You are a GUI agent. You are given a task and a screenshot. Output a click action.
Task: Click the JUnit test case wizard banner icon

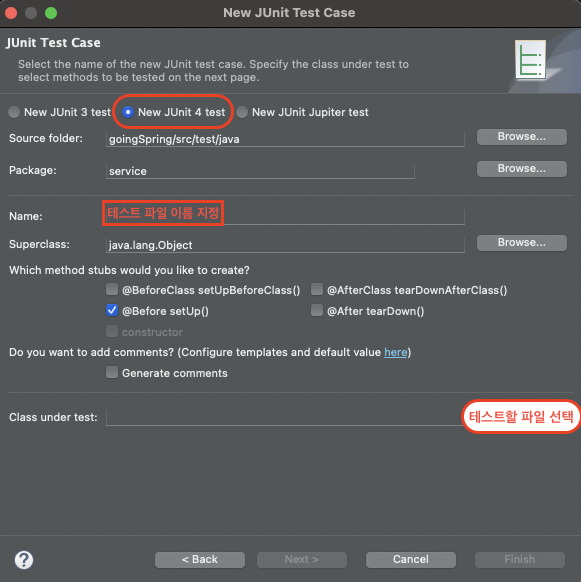(531, 59)
